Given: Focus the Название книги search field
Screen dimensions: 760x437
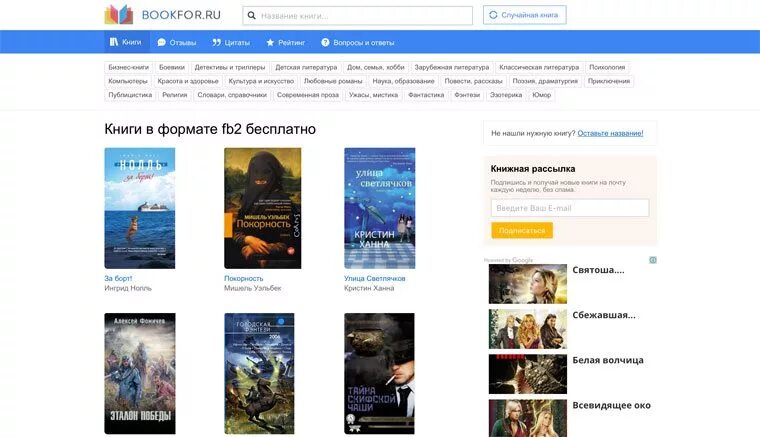Looking at the screenshot, I should (358, 16).
